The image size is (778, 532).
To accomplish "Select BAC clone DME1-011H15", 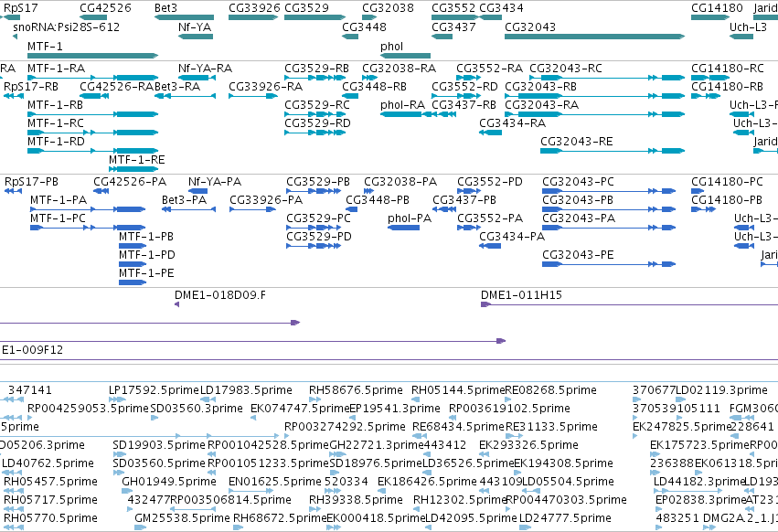I will (x=521, y=295).
